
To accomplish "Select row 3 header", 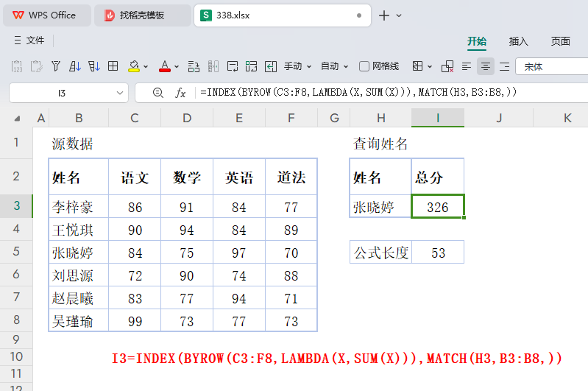I will coord(16,205).
